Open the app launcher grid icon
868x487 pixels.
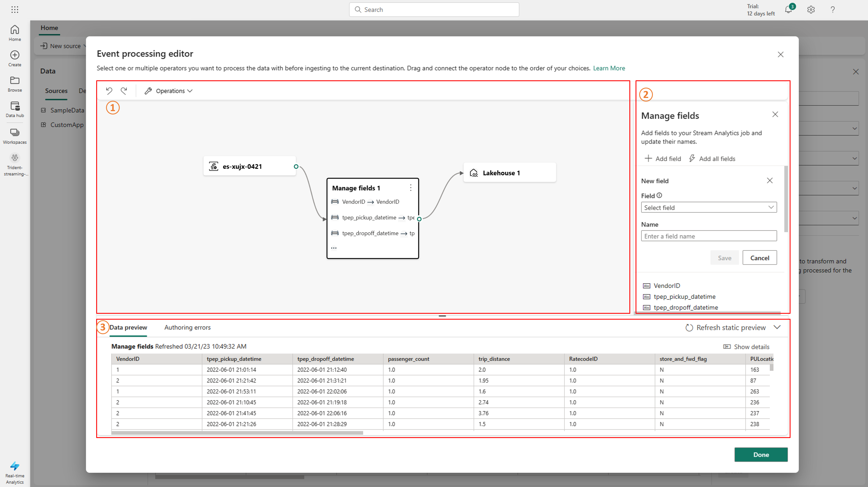coord(15,10)
